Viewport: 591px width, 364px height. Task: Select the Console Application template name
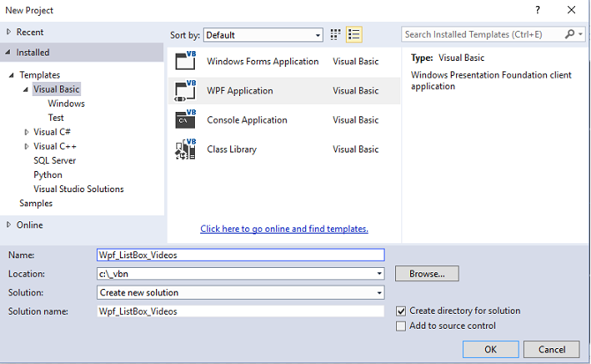[x=247, y=120]
